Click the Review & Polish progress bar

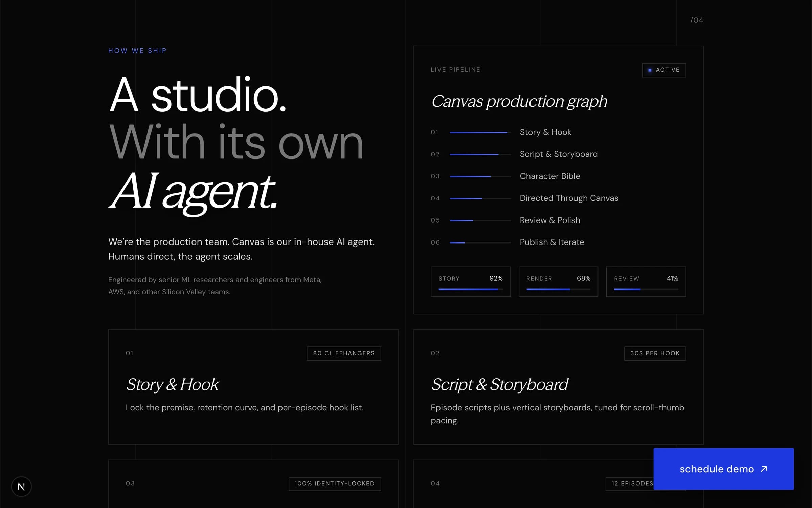point(480,221)
